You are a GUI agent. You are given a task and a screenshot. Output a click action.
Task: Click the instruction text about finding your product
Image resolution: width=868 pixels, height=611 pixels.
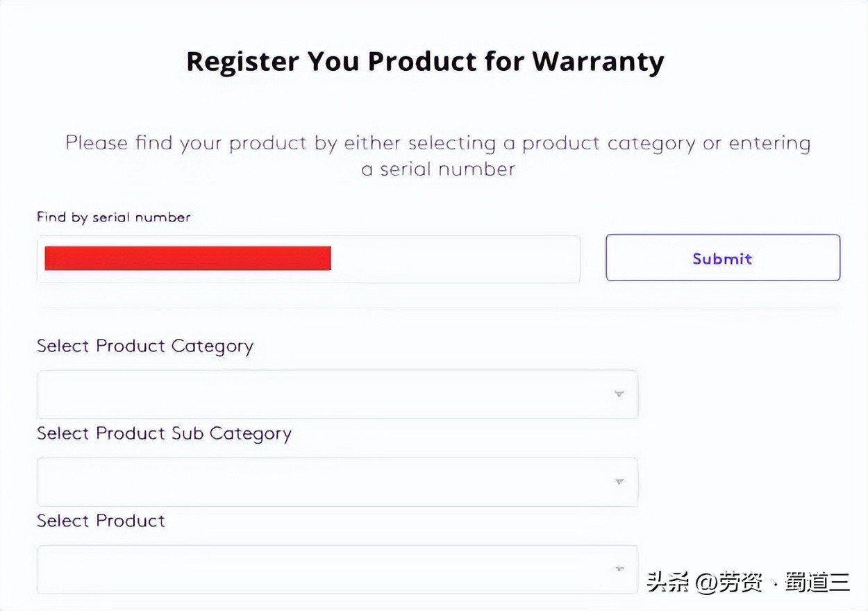click(437, 156)
